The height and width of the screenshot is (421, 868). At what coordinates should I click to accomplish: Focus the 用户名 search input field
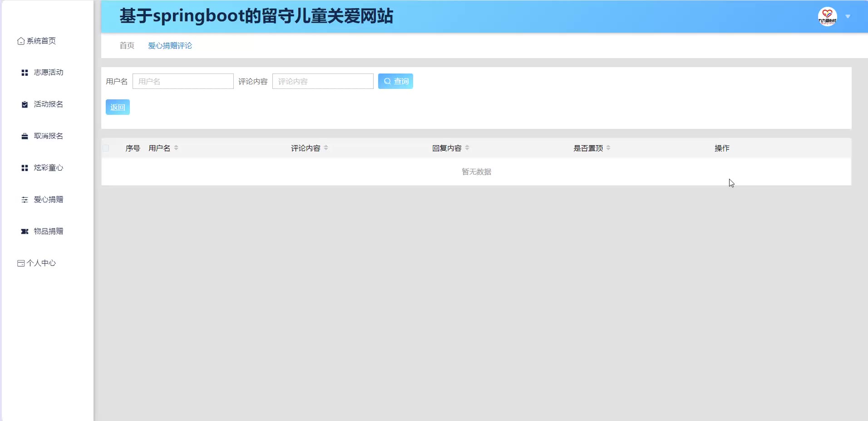click(183, 81)
